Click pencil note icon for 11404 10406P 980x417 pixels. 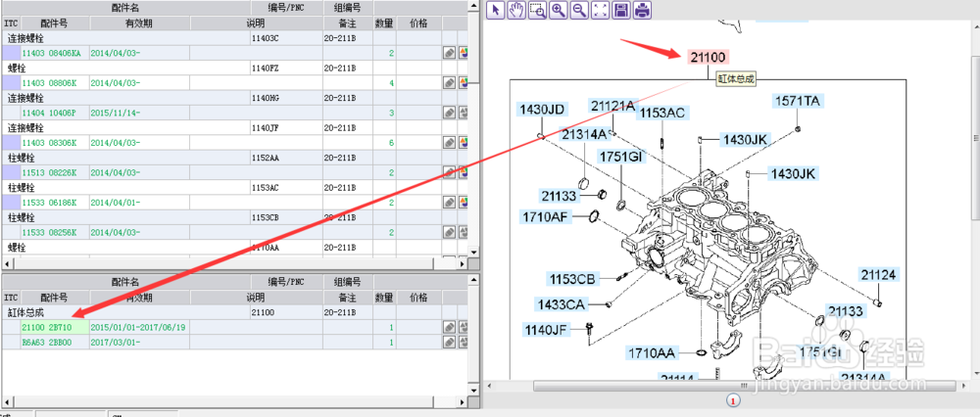click(x=449, y=113)
